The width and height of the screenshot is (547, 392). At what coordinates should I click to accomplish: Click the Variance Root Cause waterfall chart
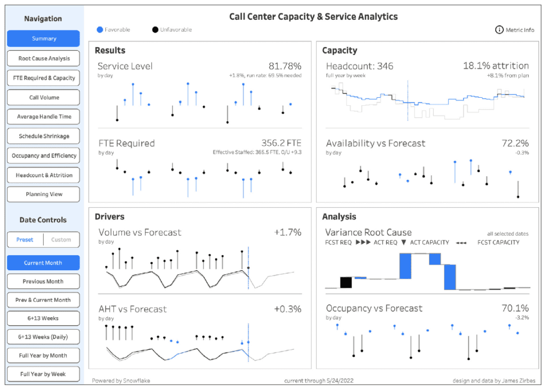pyautogui.click(x=427, y=271)
